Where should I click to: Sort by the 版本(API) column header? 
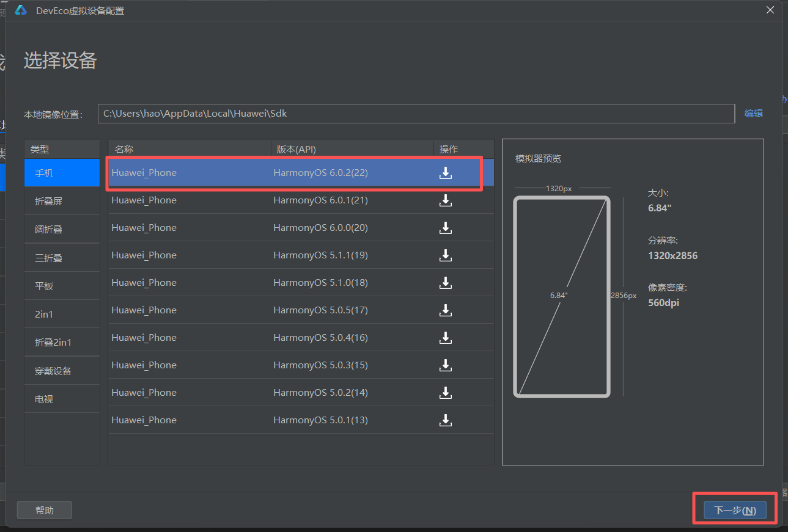click(352, 149)
